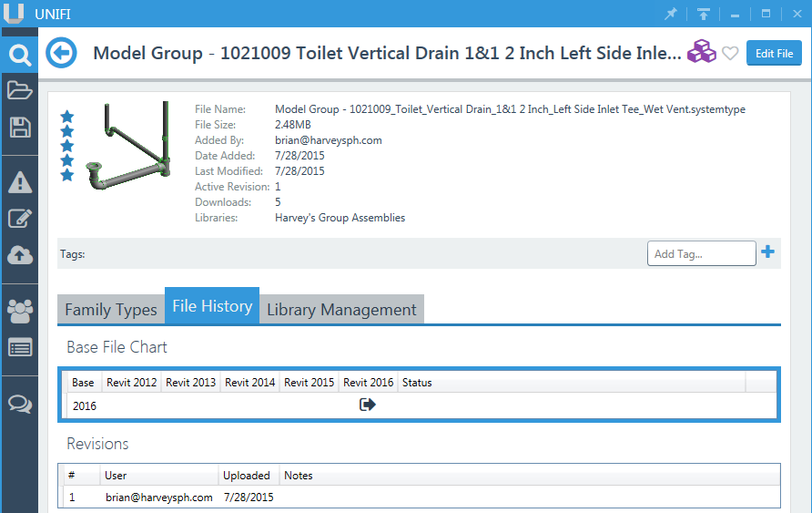812x513 pixels.
Task: Open the Search page in sidebar
Action: pyautogui.click(x=20, y=55)
